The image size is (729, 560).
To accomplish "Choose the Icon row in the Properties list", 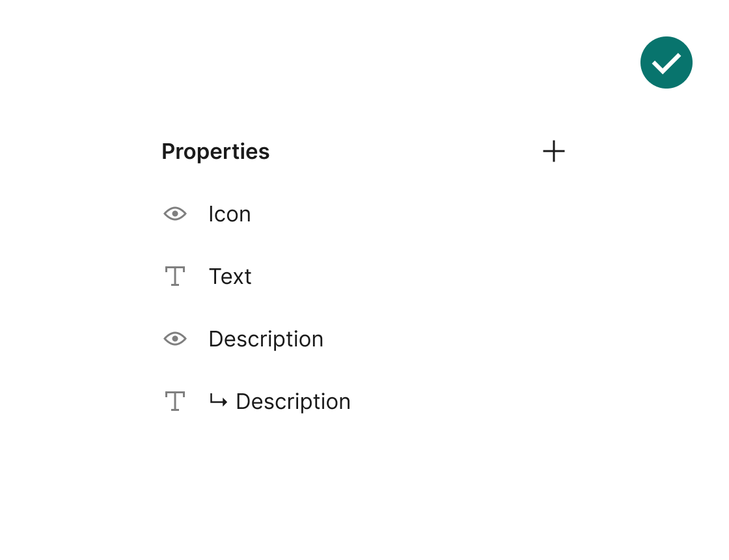I will 229,214.
